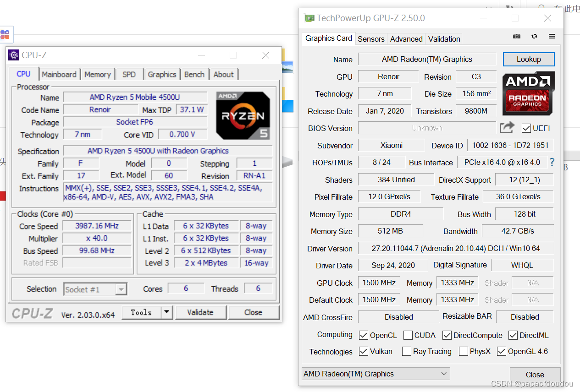Refresh GPU-Z readings with the refresh icon
This screenshot has height=392, width=580.
534,36
